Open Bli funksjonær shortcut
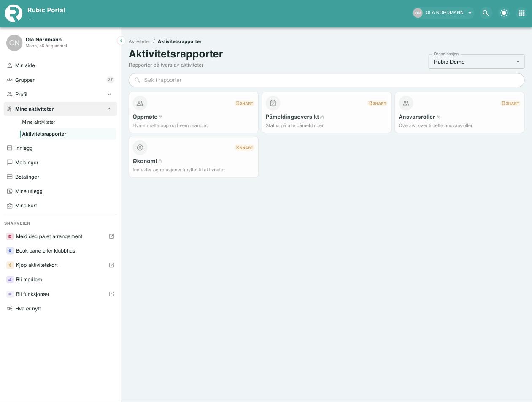 [60, 294]
